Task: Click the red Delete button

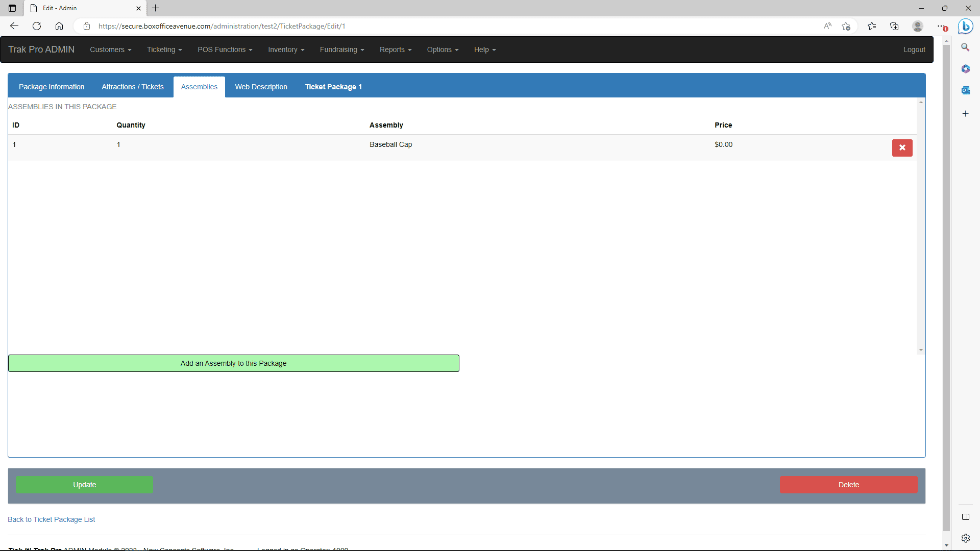Action: point(848,485)
